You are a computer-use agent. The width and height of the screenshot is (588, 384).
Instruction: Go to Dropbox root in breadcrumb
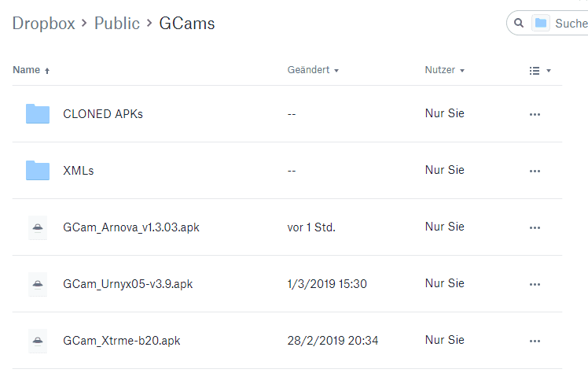click(x=44, y=24)
